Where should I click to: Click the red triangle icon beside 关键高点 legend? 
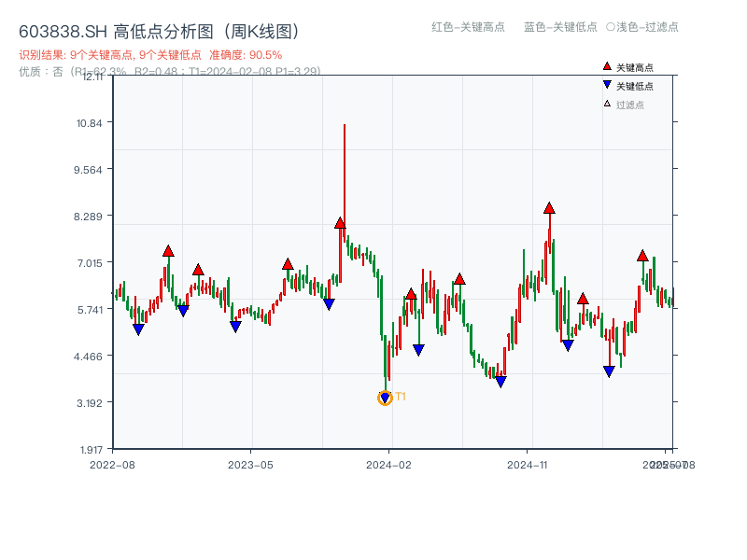click(x=607, y=66)
